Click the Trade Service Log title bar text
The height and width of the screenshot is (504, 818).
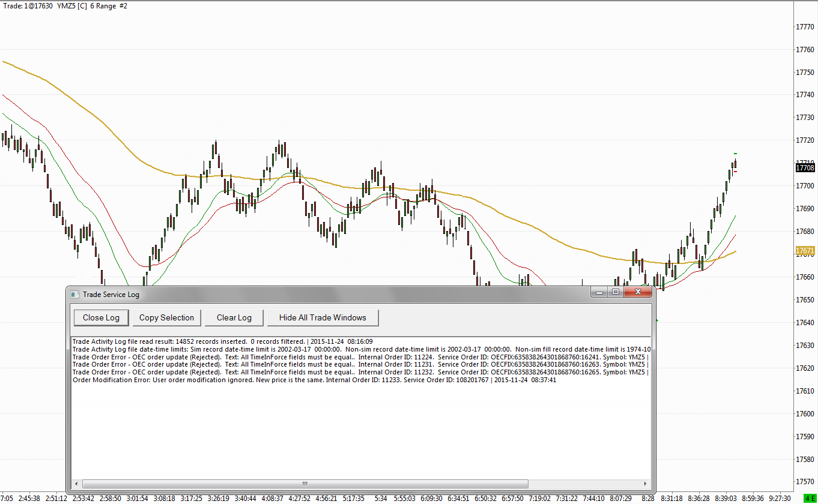(111, 294)
